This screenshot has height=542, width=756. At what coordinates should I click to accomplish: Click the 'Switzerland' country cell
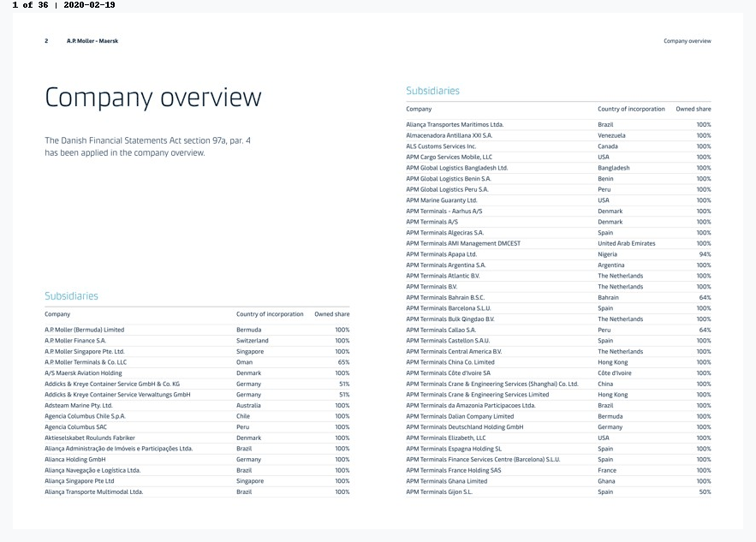pos(253,341)
